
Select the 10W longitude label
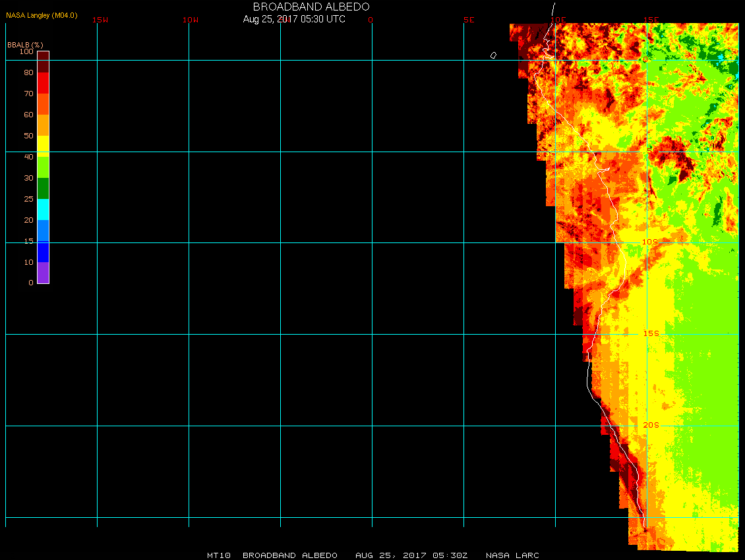pos(190,20)
